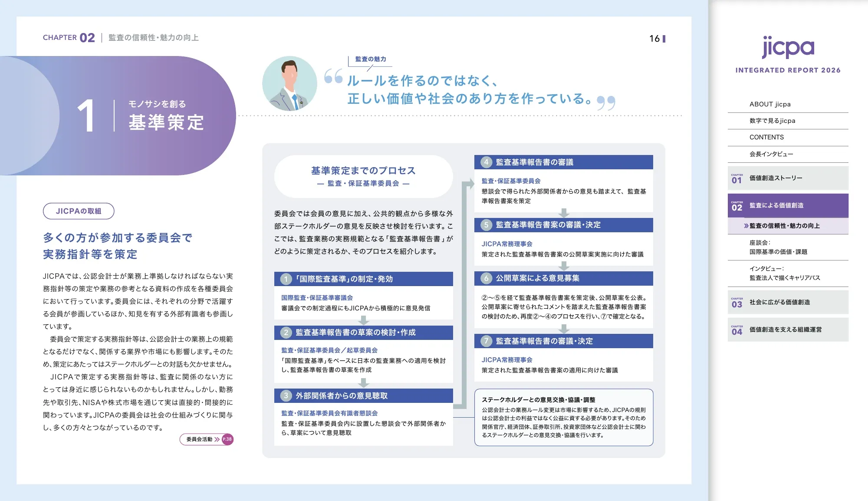Click the JICPAの取組 pill label
This screenshot has height=501, width=868.
[x=79, y=211]
